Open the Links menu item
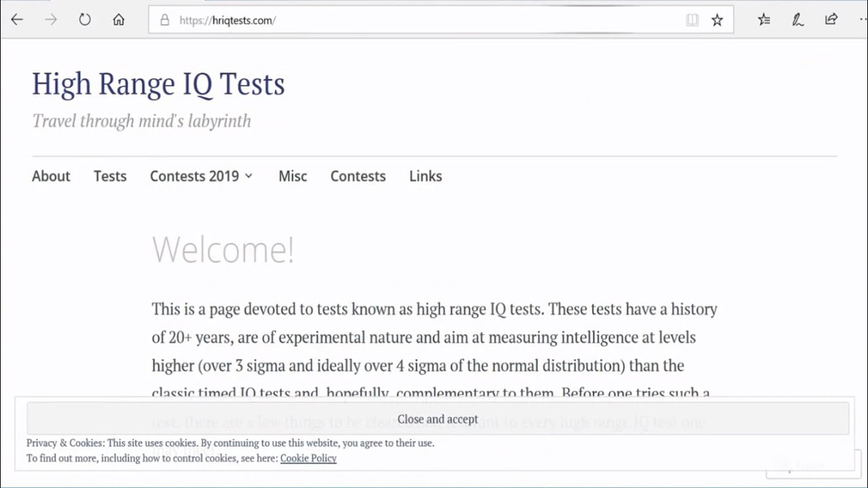This screenshot has height=488, width=868. point(425,176)
